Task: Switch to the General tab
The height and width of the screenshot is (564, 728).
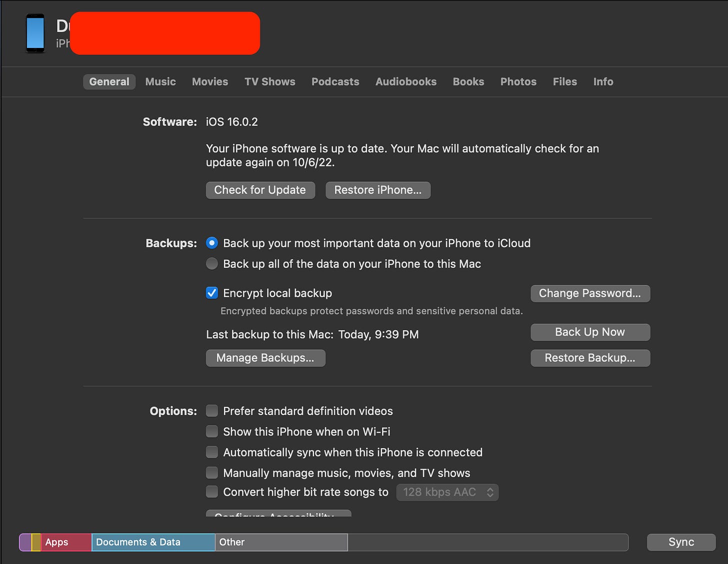Action: pos(109,81)
